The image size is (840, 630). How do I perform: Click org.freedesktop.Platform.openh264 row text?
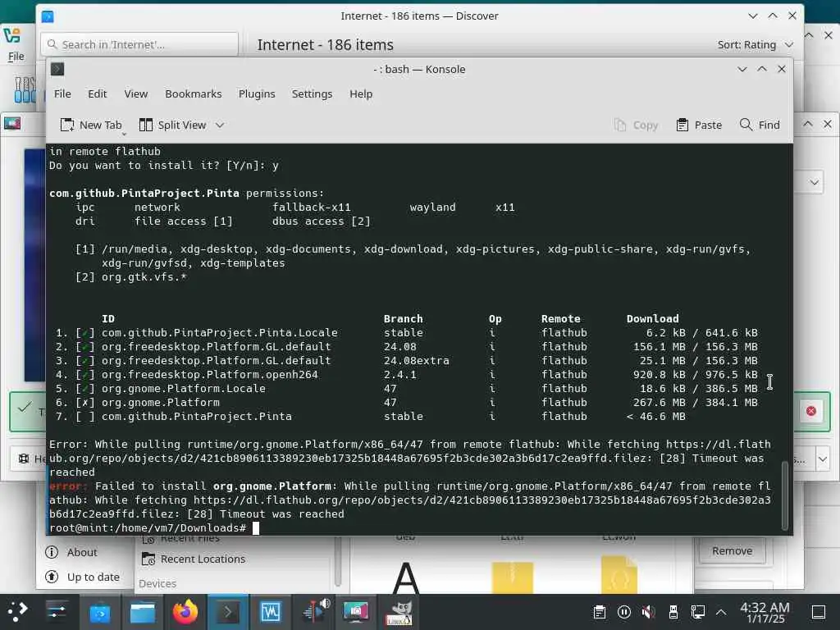pyautogui.click(x=209, y=374)
